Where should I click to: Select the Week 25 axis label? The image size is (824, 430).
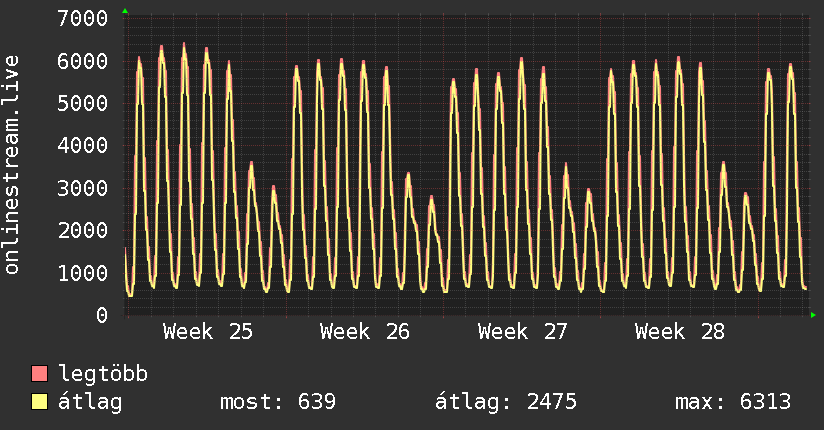tap(208, 332)
